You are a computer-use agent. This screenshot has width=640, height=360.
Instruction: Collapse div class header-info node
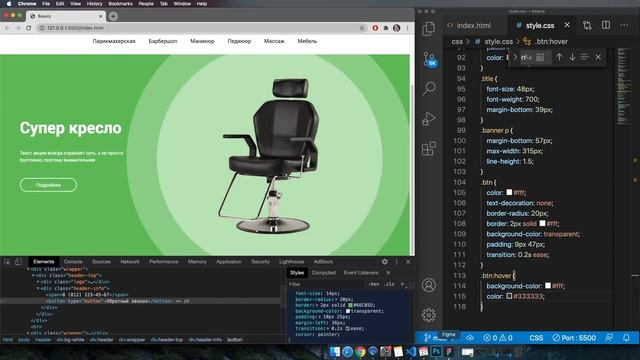click(x=38, y=288)
